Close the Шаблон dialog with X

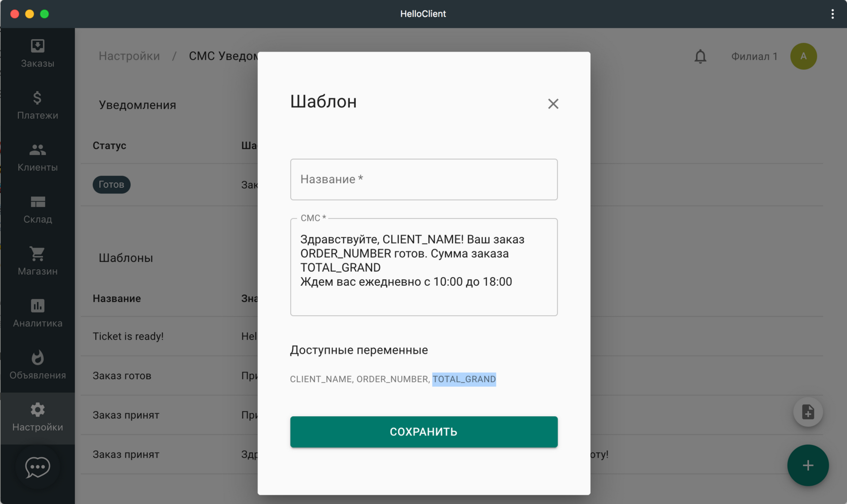point(553,103)
